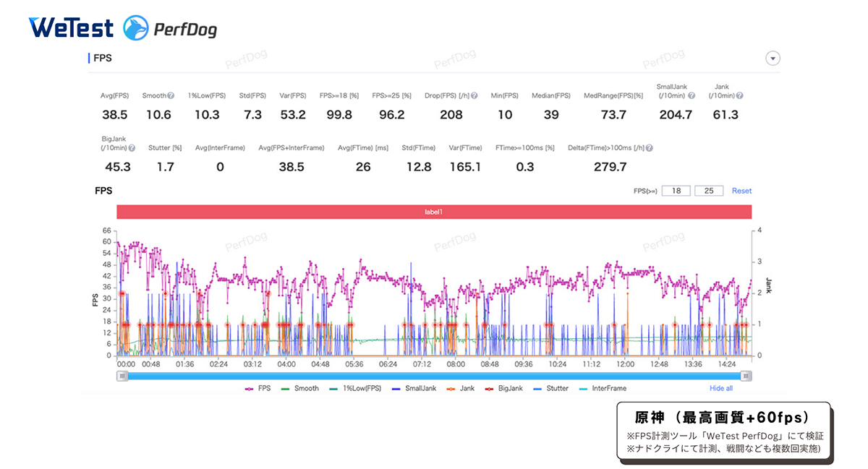The width and height of the screenshot is (868, 469).
Task: Click the blue time range slider bar
Action: point(434,376)
